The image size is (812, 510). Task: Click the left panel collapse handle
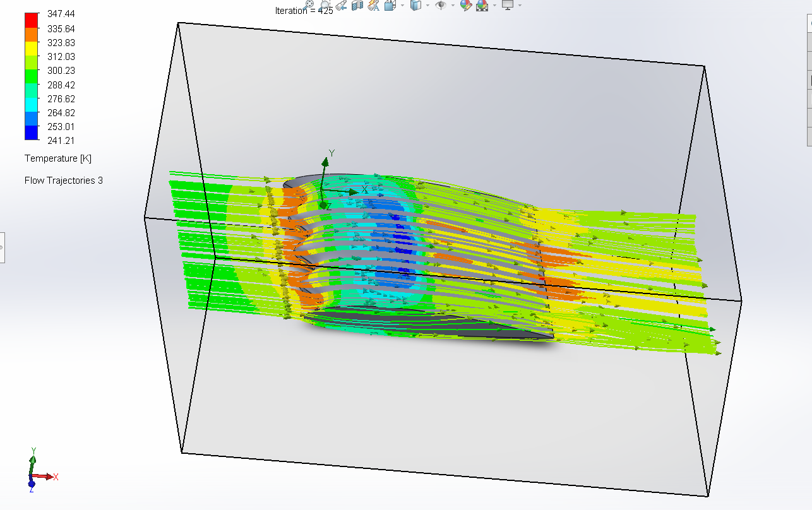[2, 247]
